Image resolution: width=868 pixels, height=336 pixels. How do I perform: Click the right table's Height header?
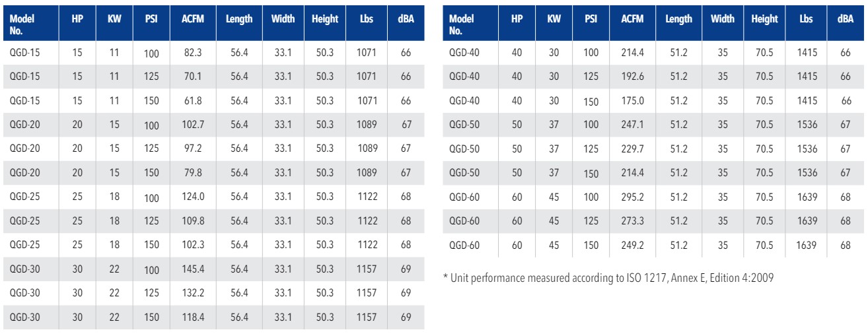[x=764, y=20]
